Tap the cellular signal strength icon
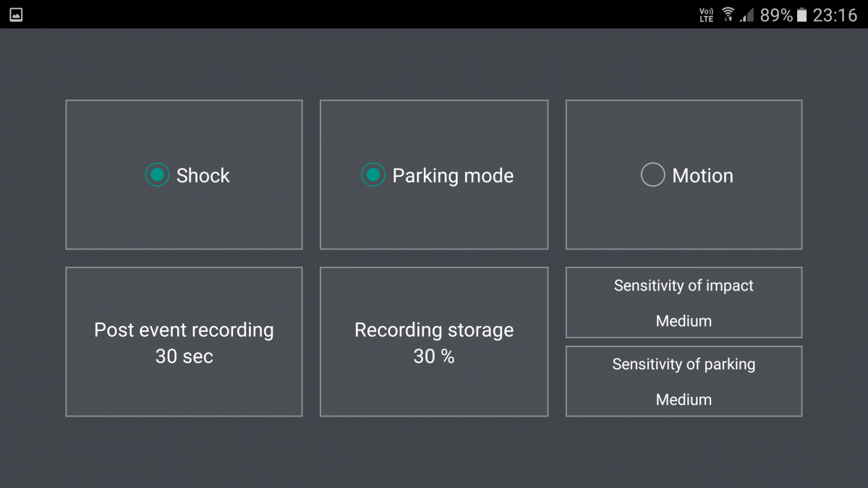This screenshot has width=868, height=488. tap(747, 14)
